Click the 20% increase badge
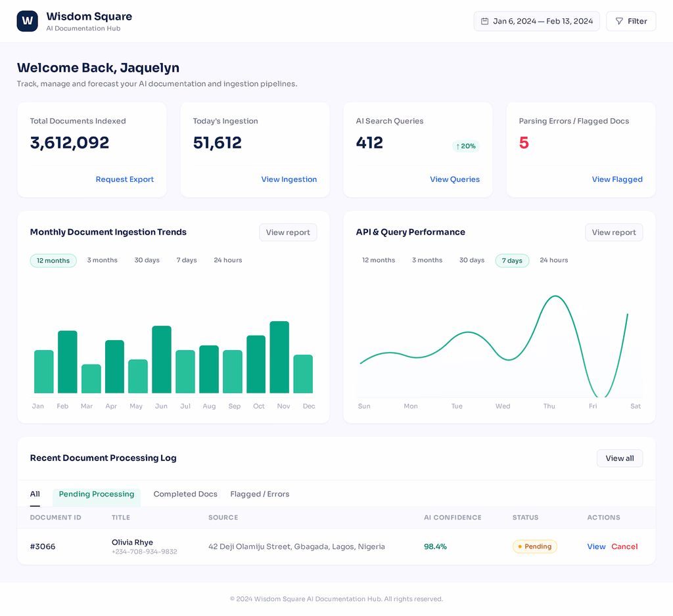This screenshot has height=616, width=673. pyautogui.click(x=466, y=146)
